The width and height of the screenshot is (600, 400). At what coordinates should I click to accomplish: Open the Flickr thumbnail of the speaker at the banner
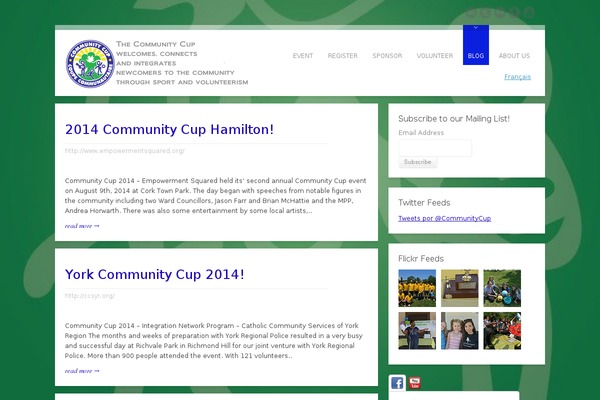(x=417, y=331)
